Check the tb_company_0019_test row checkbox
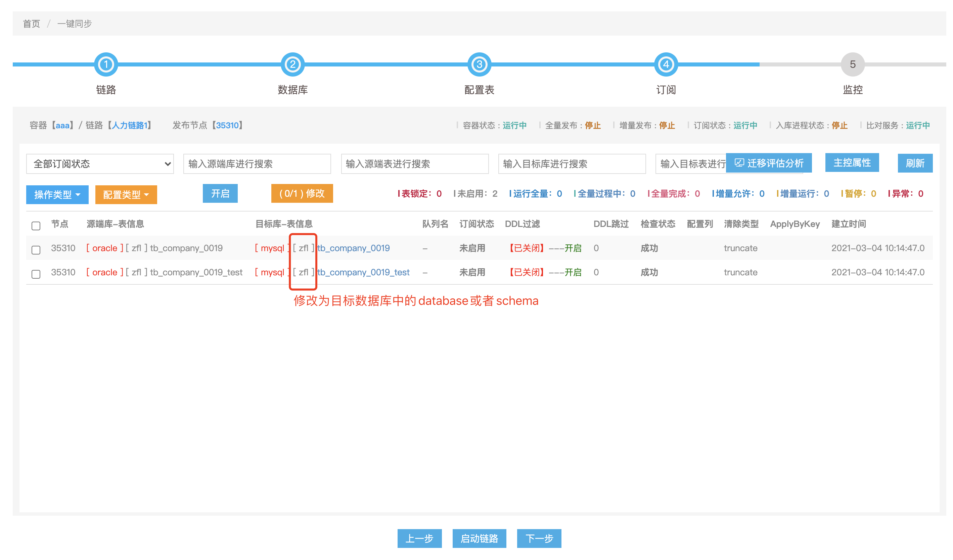Image resolution: width=953 pixels, height=560 pixels. (36, 274)
